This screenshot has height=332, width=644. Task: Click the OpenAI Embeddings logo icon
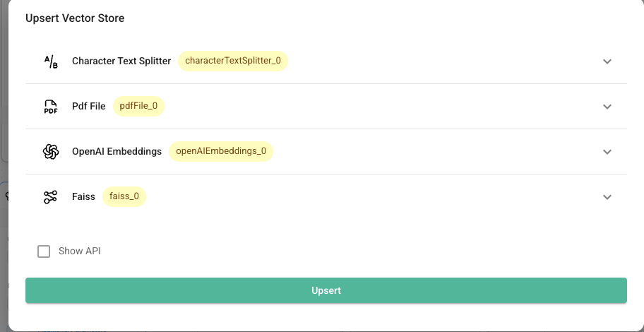(x=51, y=152)
